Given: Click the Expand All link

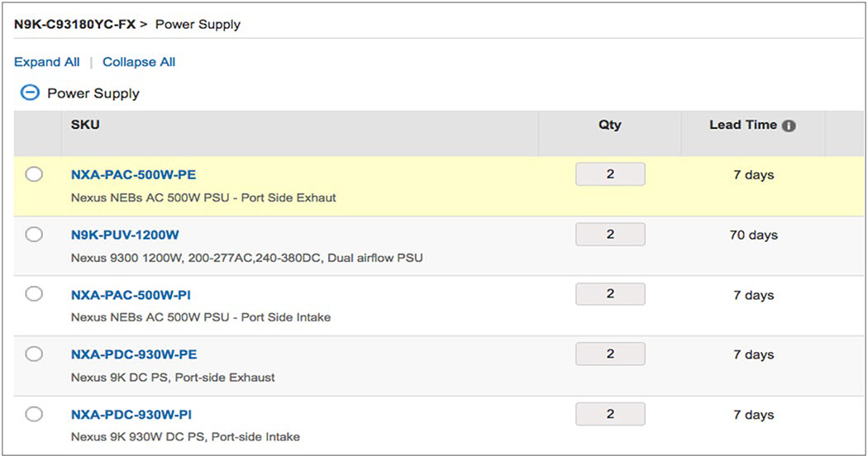Looking at the screenshot, I should click(47, 62).
